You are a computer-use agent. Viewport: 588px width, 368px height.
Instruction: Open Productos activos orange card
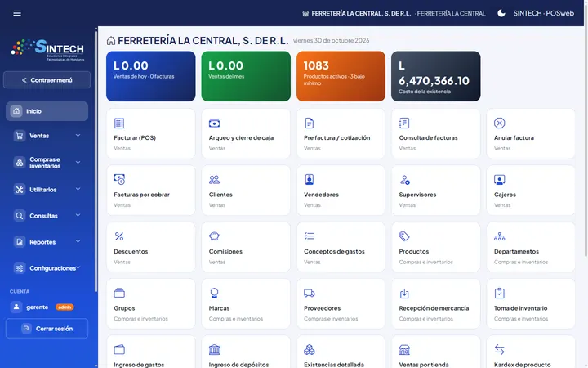(341, 76)
